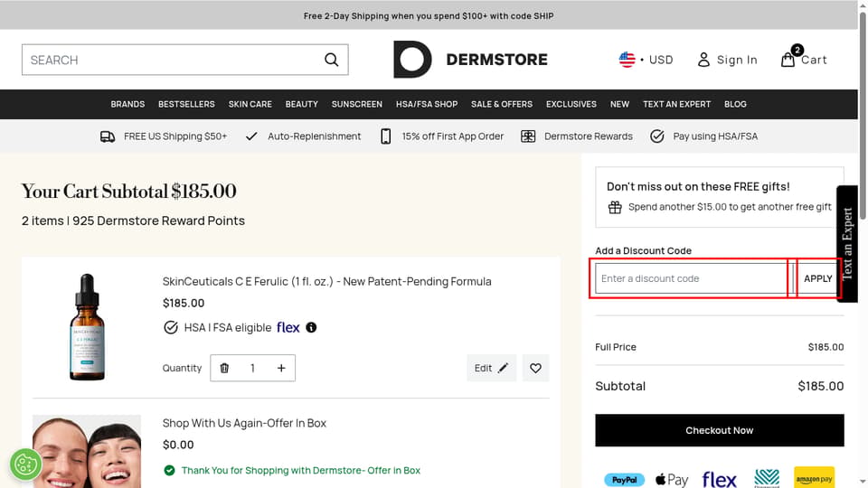Click the HSA/FSA pay checkmark icon
Viewport: 868px width, 488px height.
click(x=657, y=136)
